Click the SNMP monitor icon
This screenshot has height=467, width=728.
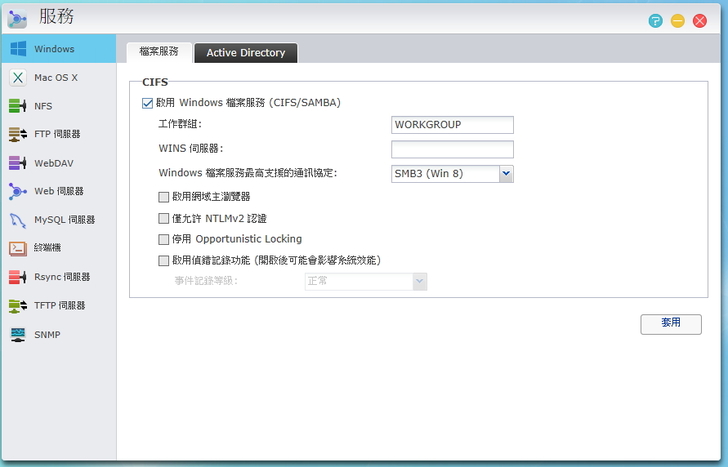18,334
